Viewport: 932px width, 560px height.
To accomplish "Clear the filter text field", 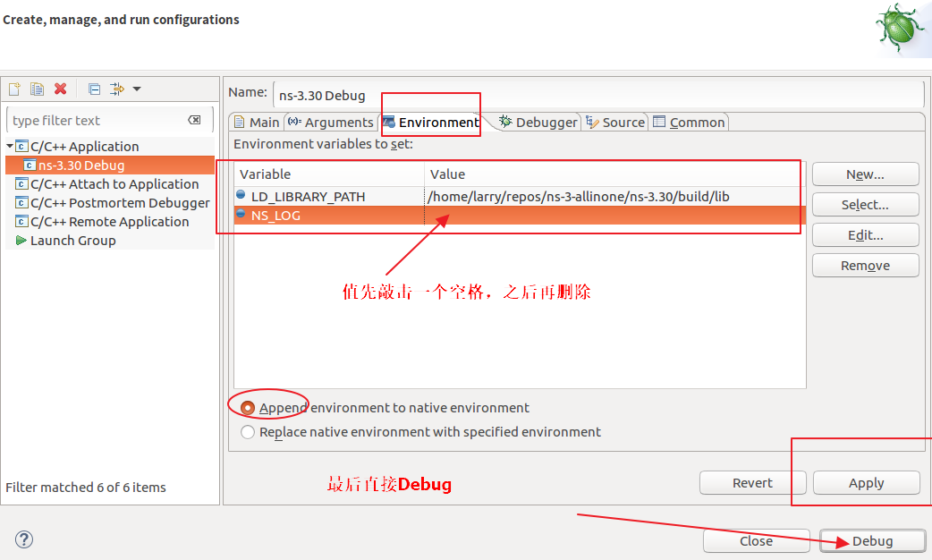I will point(194,119).
